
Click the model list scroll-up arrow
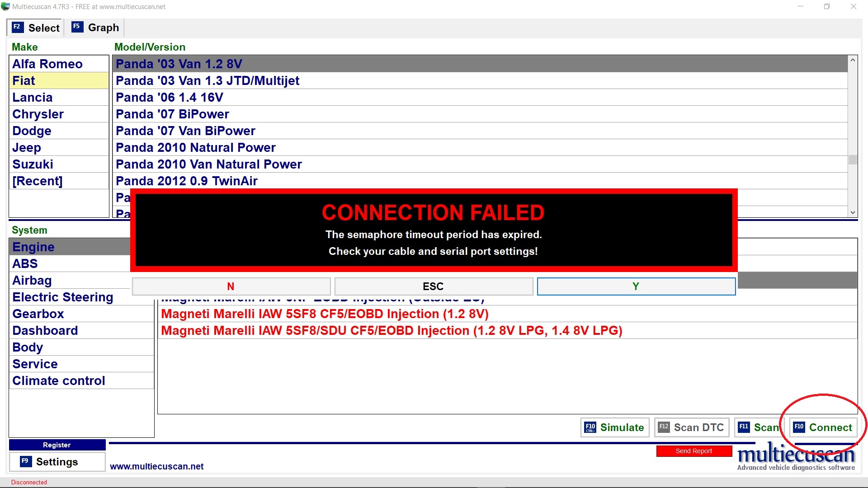pos(853,60)
